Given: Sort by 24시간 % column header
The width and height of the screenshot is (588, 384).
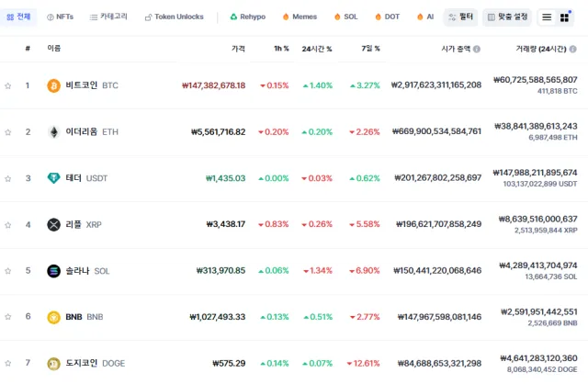Looking at the screenshot, I should [317, 49].
